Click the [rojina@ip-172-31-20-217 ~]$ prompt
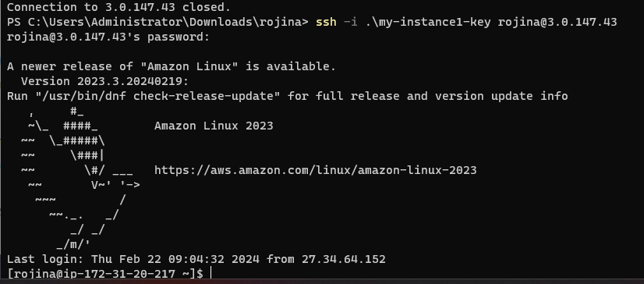The height and width of the screenshot is (284, 644). click(x=105, y=274)
